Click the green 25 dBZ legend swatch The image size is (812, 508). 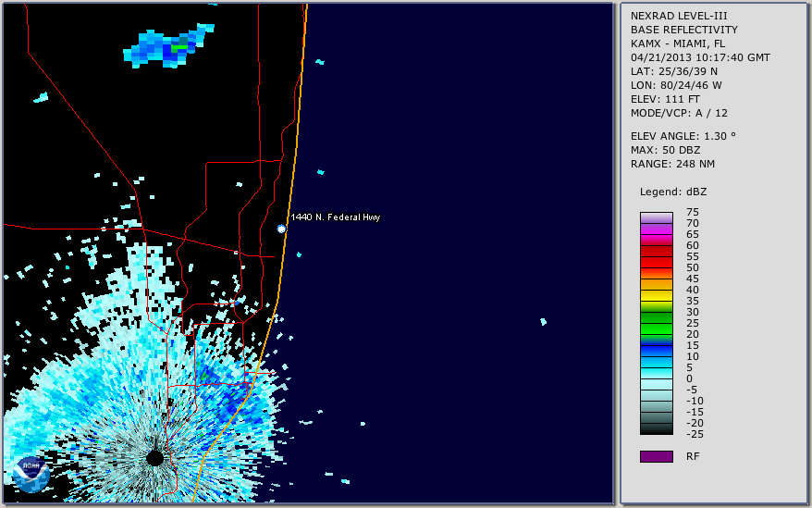tap(656, 329)
